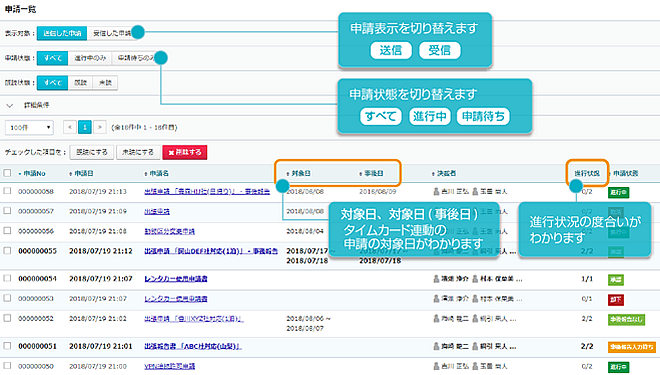Image resolution: width=660 pixels, height=375 pixels.
Task: Check the box for request 000000052
Action: coord(8,318)
